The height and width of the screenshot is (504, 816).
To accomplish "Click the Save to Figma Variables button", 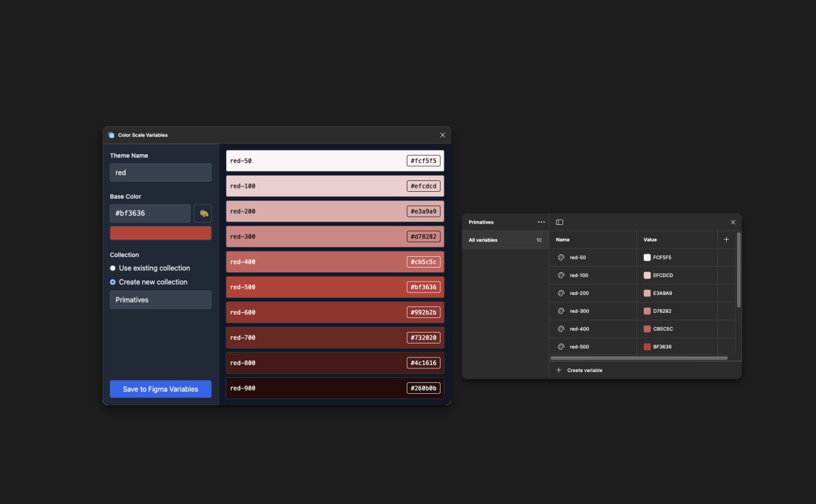I will pyautogui.click(x=160, y=389).
